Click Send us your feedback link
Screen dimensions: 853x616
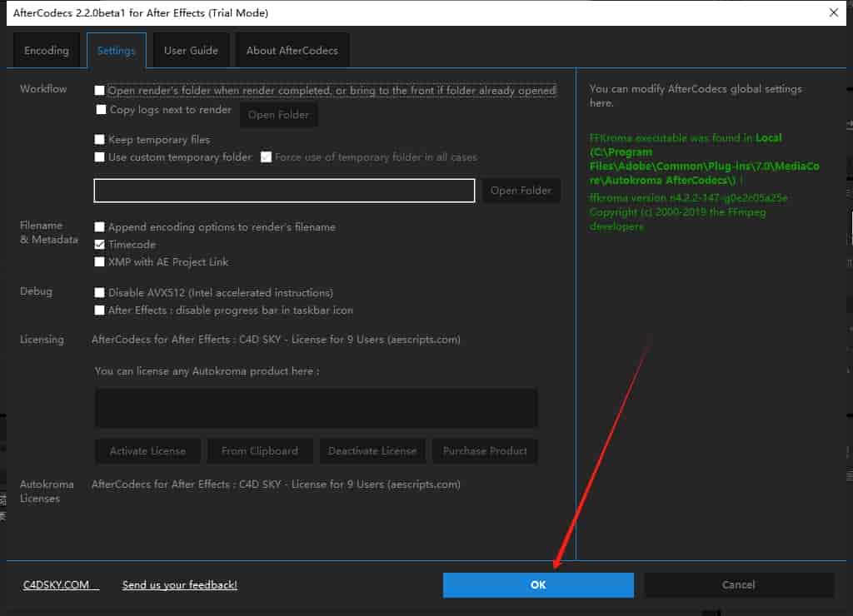tap(180, 585)
